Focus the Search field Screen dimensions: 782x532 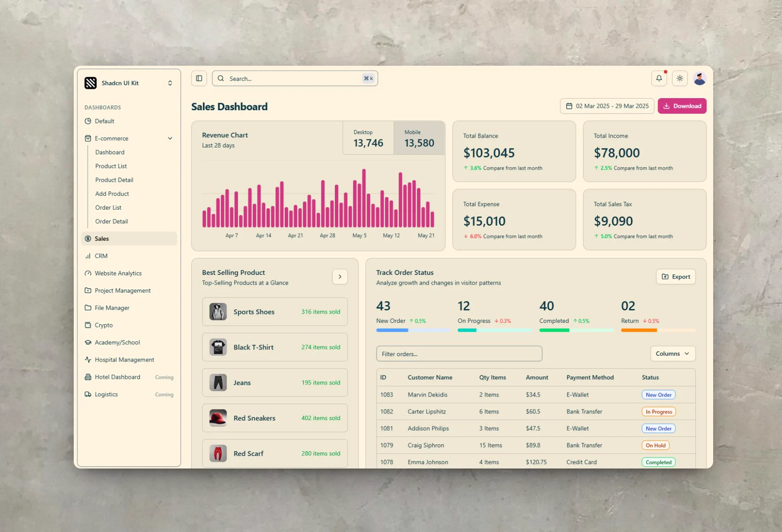[x=295, y=78]
